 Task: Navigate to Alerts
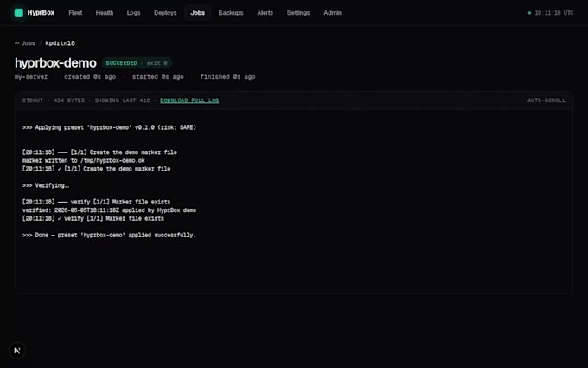[x=265, y=13]
